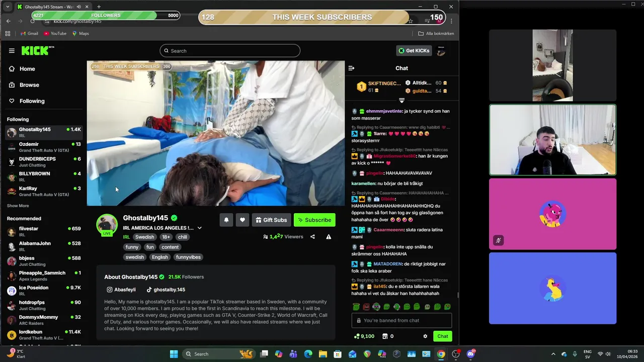The image size is (644, 362).
Task: Go back in the browser
Action: (8, 21)
